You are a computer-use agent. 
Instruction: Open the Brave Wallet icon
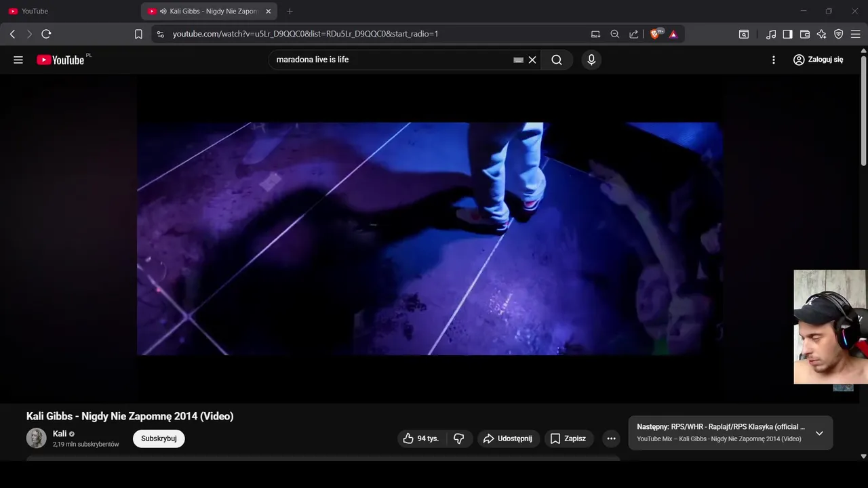(805, 34)
